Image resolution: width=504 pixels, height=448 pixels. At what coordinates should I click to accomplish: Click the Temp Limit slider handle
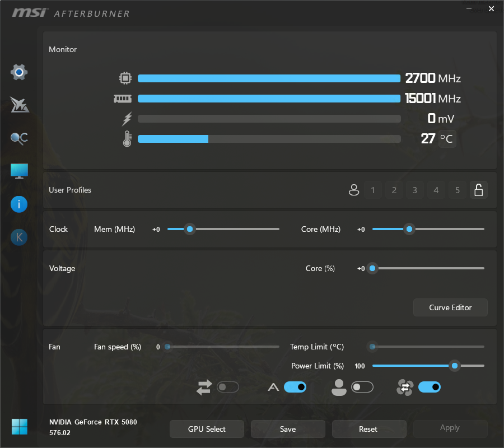pyautogui.click(x=372, y=347)
